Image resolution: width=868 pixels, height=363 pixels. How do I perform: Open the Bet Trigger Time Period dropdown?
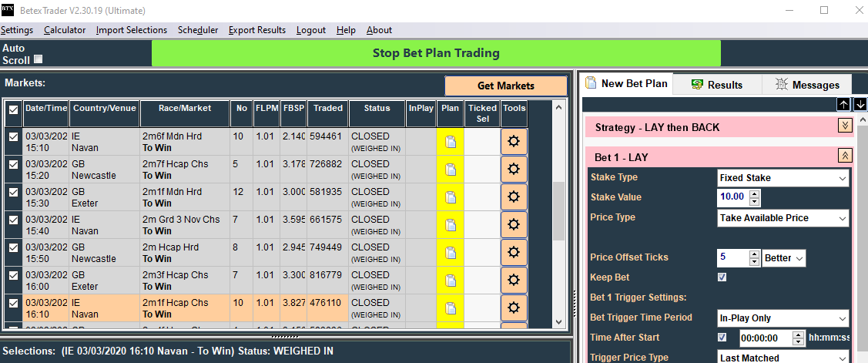(x=783, y=318)
